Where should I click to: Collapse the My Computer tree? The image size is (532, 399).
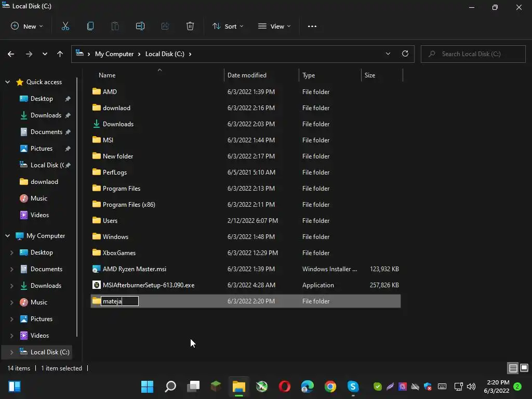click(x=7, y=236)
